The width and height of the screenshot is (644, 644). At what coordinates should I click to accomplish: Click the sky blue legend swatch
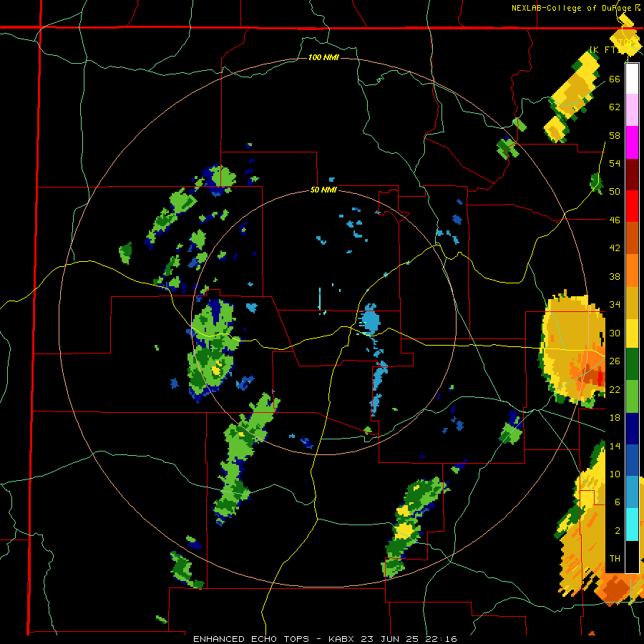632,492
